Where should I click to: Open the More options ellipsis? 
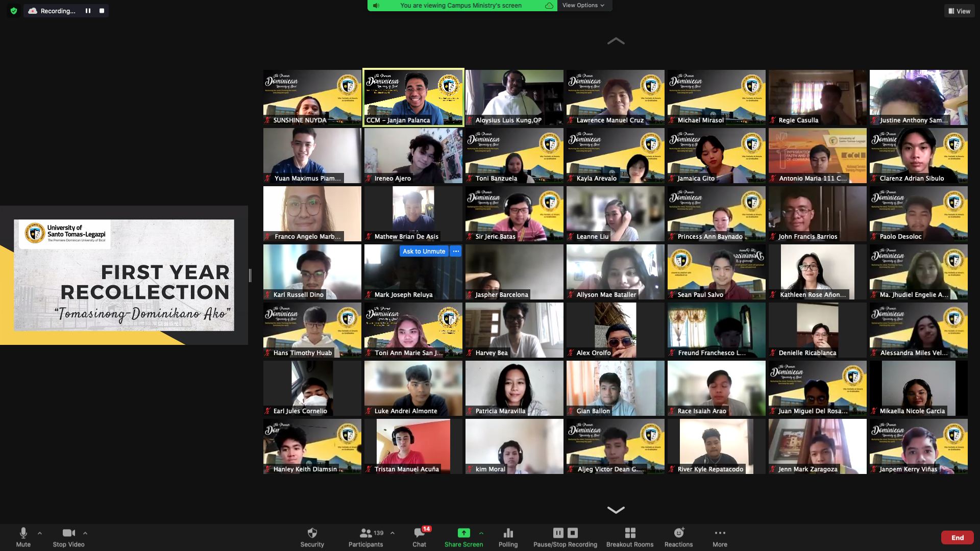point(720,533)
